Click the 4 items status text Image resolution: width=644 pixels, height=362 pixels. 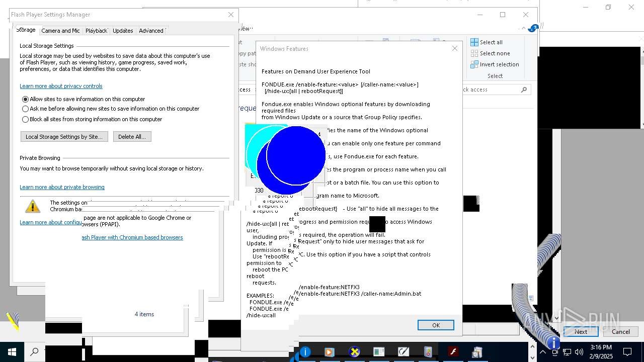tap(144, 314)
